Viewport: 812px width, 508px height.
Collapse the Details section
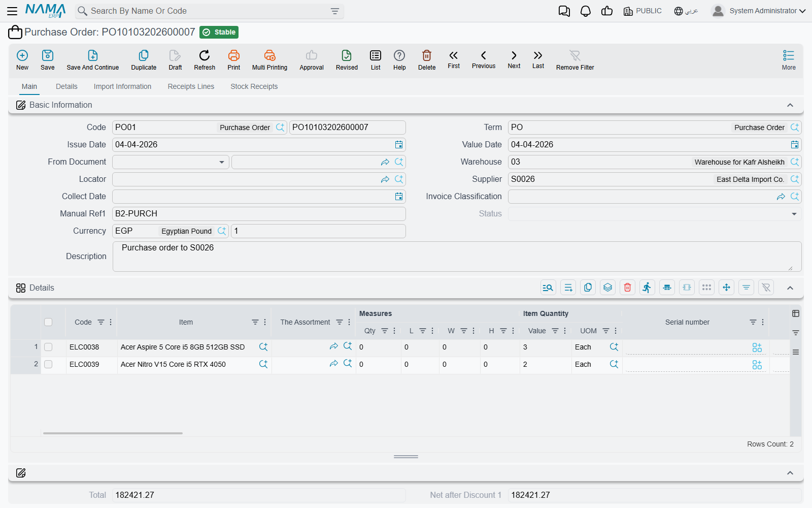click(x=790, y=288)
